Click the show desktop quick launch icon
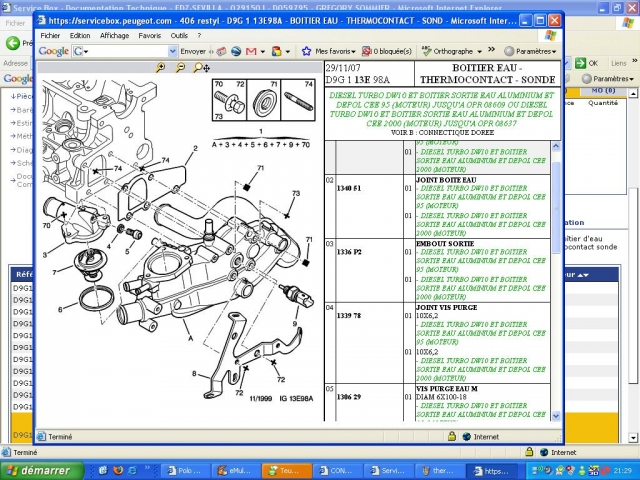 click(x=103, y=470)
